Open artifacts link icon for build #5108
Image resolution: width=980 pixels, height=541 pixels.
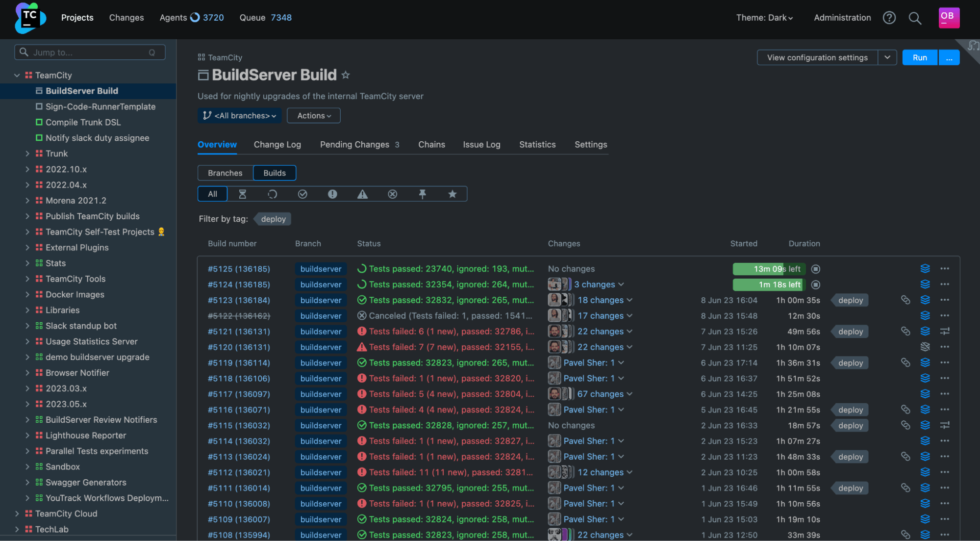(905, 535)
